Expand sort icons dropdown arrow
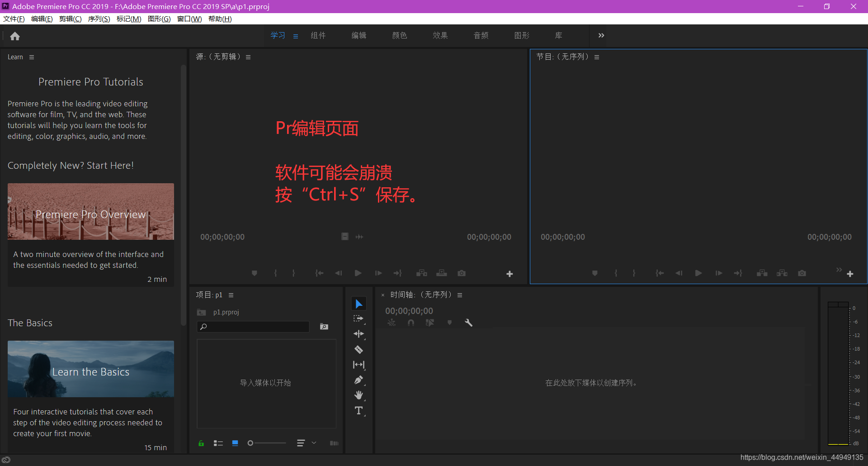Viewport: 868px width, 466px height. coord(314,443)
